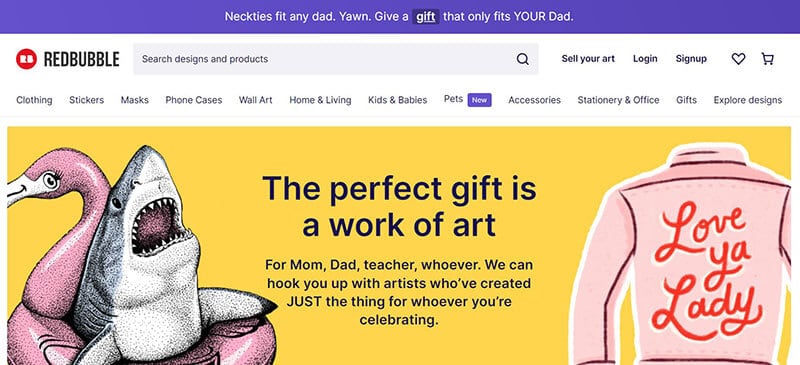Browse the Accessories category
Viewport: 800px width, 365px height.
tap(534, 100)
